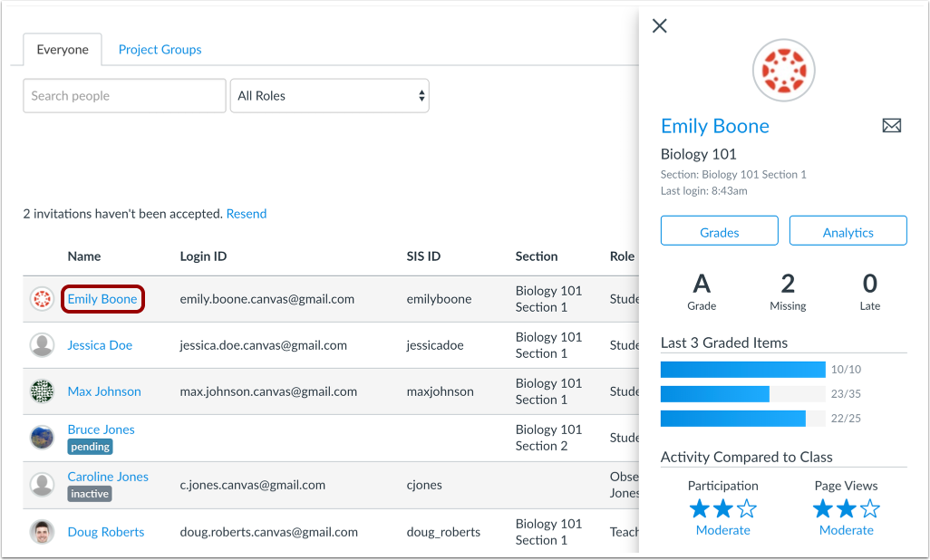The width and height of the screenshot is (930, 560).
Task: Click the 10/10 graded item bar
Action: (743, 370)
